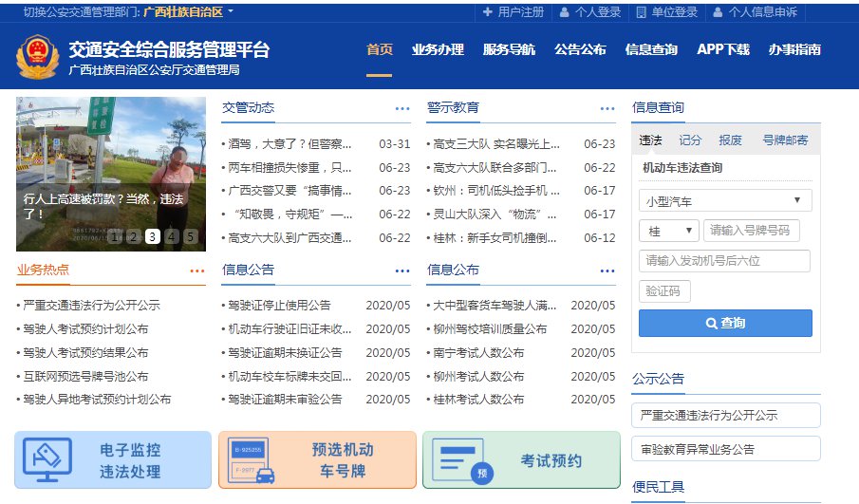Click 预选机动车号牌 text in orange card
The image size is (859, 504).
pos(343,460)
